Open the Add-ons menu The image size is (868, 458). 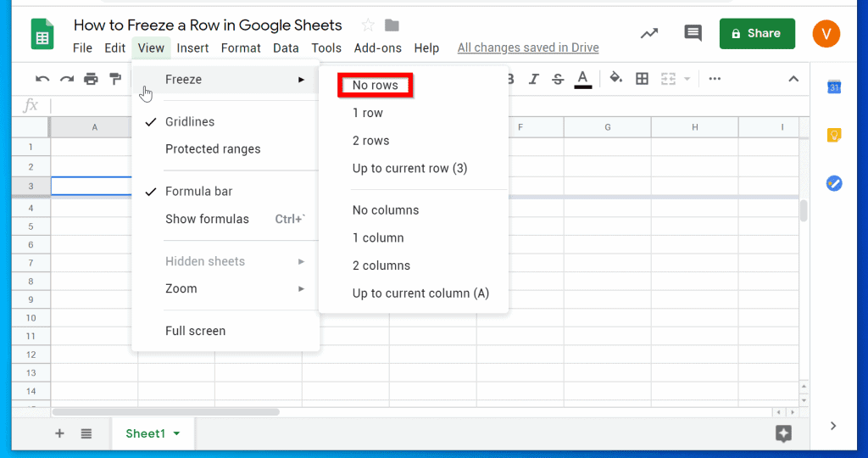(x=377, y=48)
